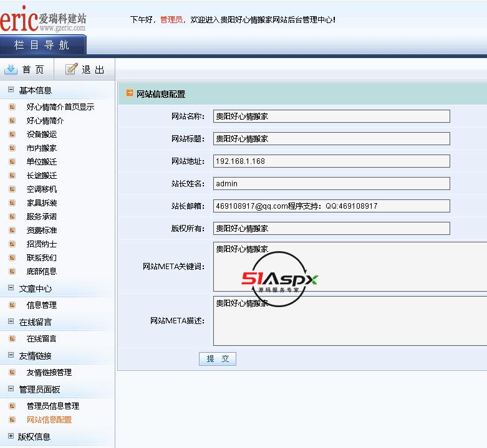Click the bullet icon next to 信息管理
487x448 pixels.
point(12,305)
